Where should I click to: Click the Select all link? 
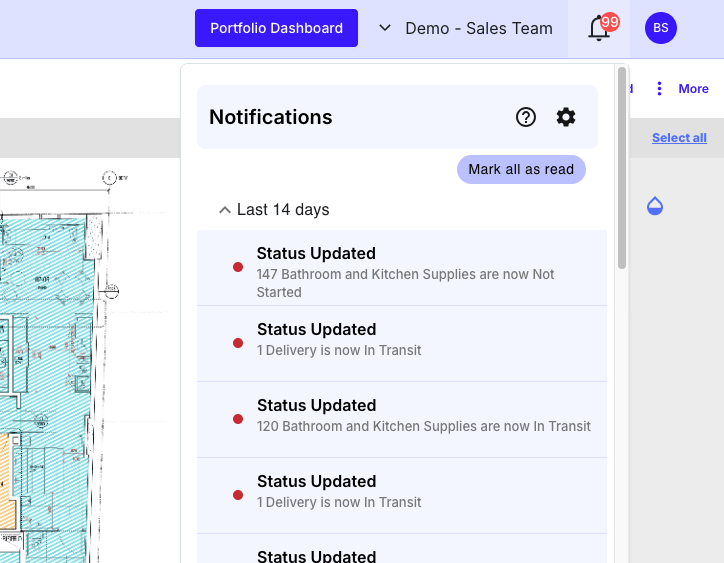[679, 138]
